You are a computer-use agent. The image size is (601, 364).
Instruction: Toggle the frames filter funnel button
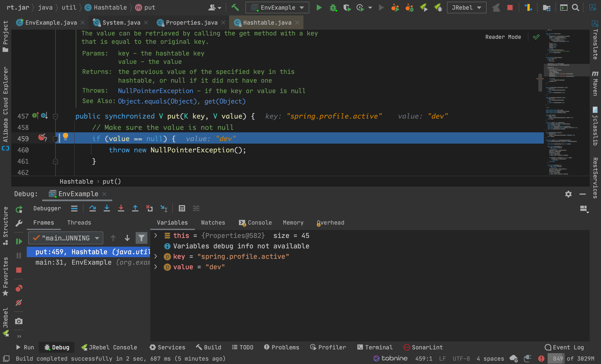pos(141,238)
